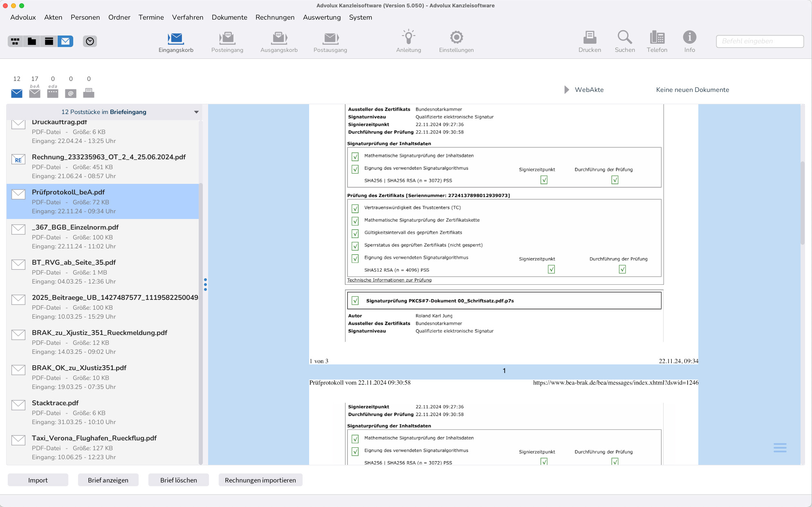Switch to the grid view icon
This screenshot has width=812, height=507.
(x=16, y=41)
